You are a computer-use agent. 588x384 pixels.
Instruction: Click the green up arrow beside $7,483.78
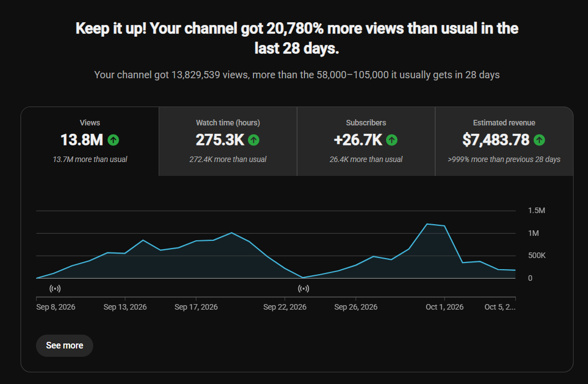(539, 140)
